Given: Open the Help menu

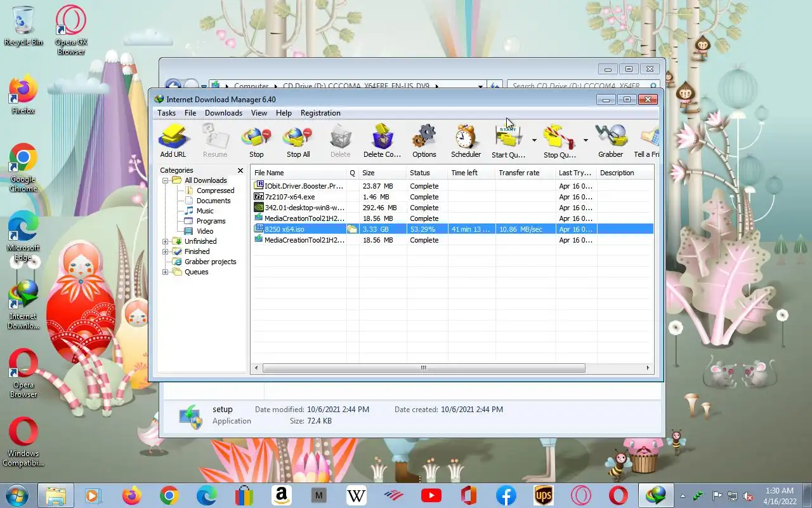Looking at the screenshot, I should tap(284, 113).
